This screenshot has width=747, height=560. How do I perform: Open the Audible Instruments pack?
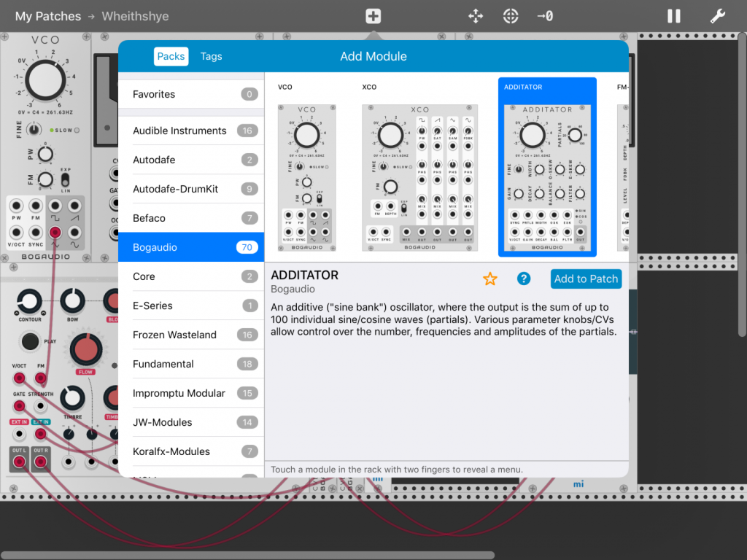[x=191, y=131]
